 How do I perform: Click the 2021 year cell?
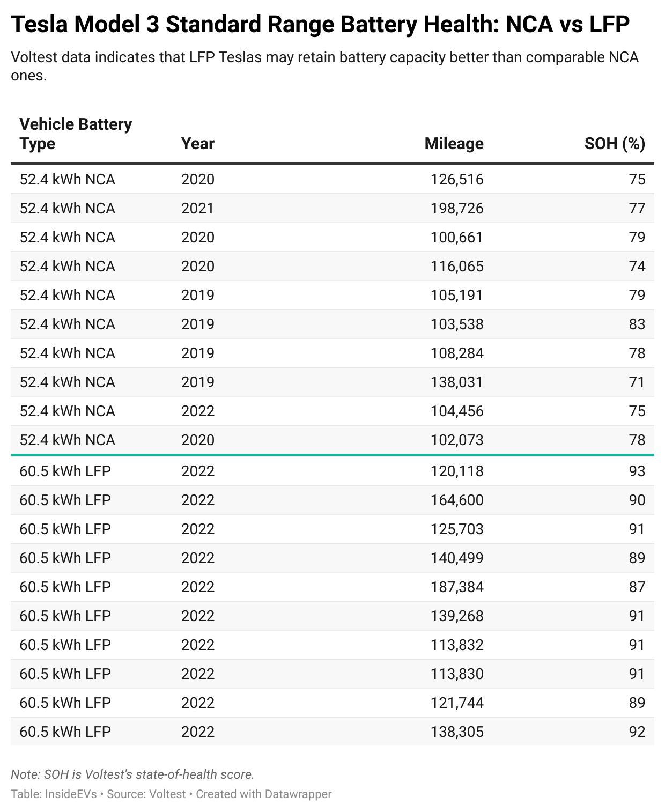click(197, 208)
